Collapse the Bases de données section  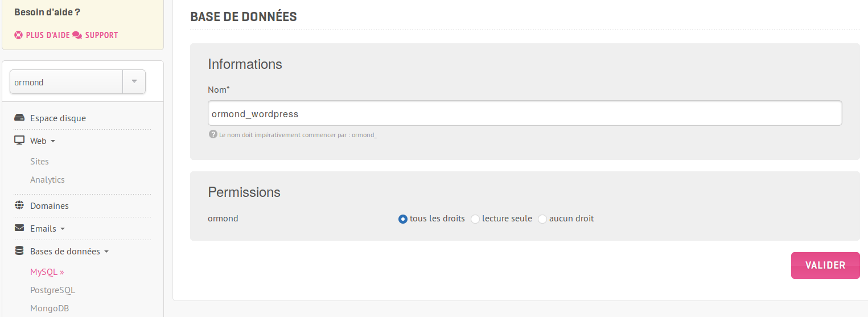coord(106,252)
